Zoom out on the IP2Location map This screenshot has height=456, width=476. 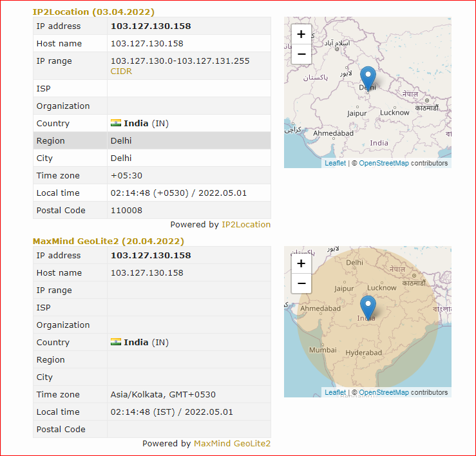[301, 54]
